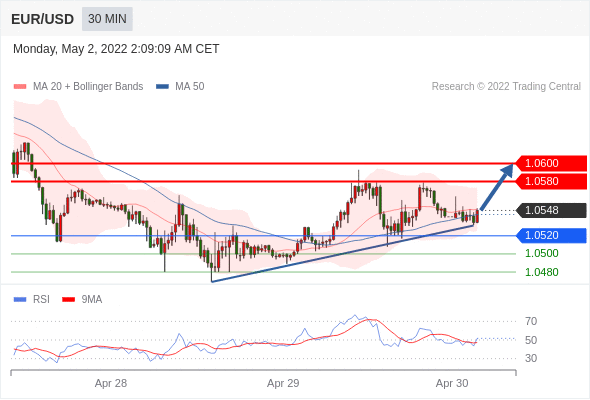The image size is (590, 400).
Task: Click the Apr 28 date axis label
Action: coord(111,383)
